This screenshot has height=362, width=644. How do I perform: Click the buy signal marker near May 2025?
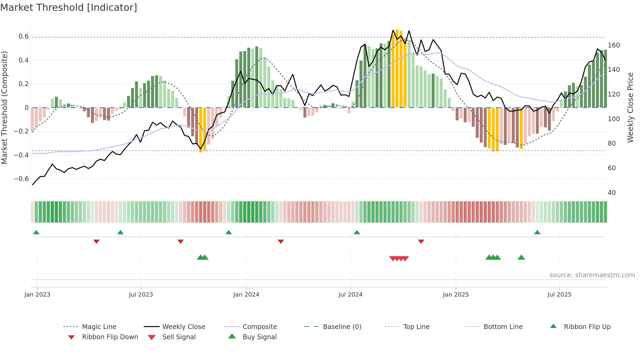(x=521, y=257)
